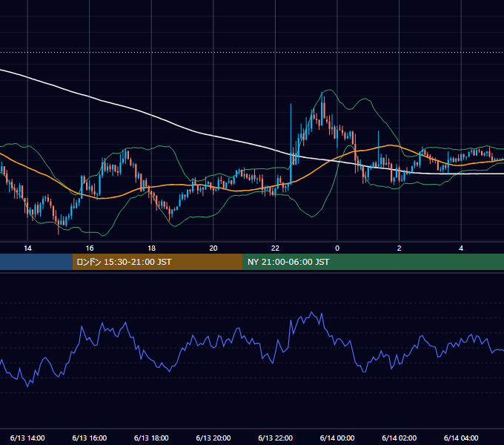504x445 pixels.
Task: Click the 'NY 21:00-06:00 JST' session bar
Action: click(373, 262)
